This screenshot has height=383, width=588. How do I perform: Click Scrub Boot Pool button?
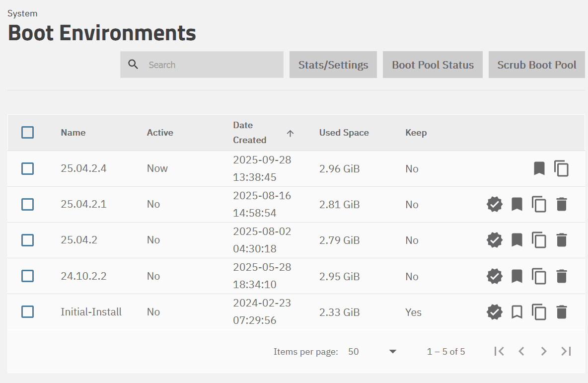click(x=537, y=65)
